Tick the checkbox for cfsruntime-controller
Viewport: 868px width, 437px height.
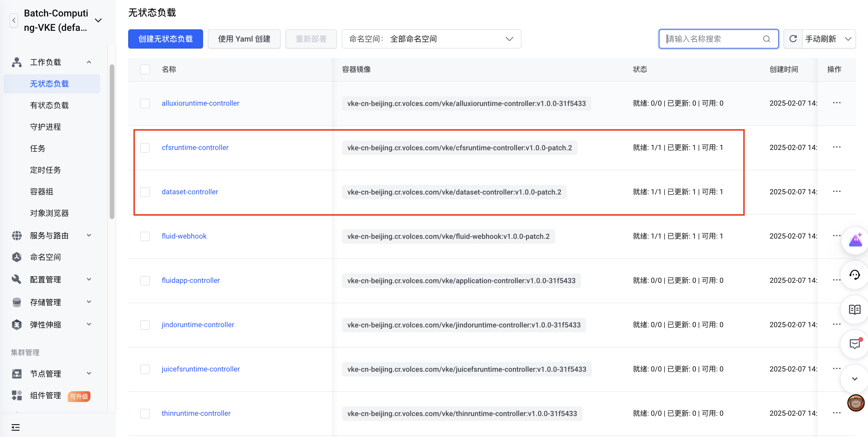[x=145, y=148]
